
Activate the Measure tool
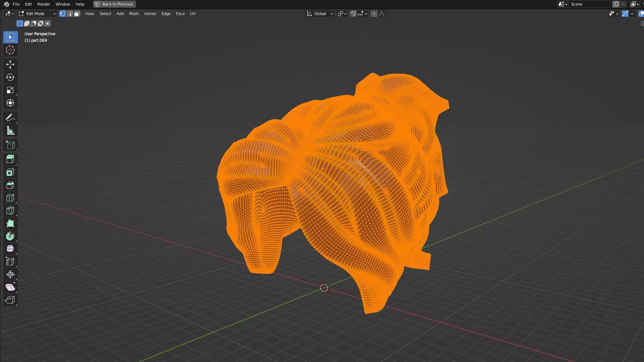pyautogui.click(x=10, y=131)
